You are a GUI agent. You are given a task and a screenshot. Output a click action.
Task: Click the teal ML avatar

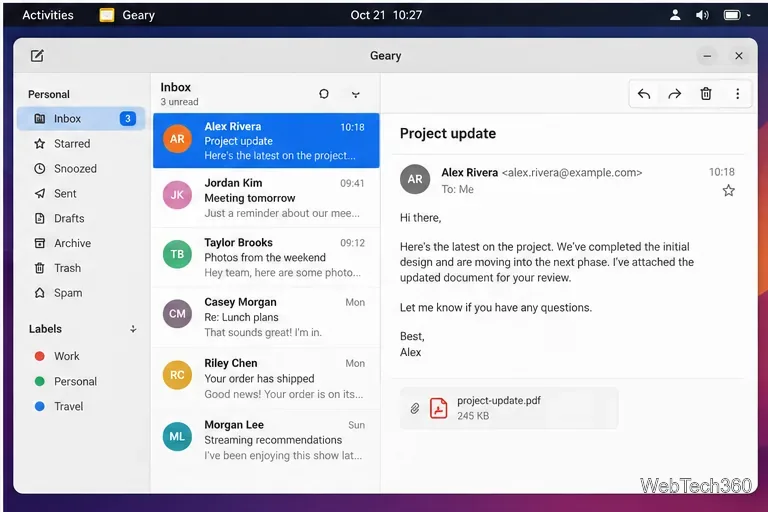[x=177, y=437]
